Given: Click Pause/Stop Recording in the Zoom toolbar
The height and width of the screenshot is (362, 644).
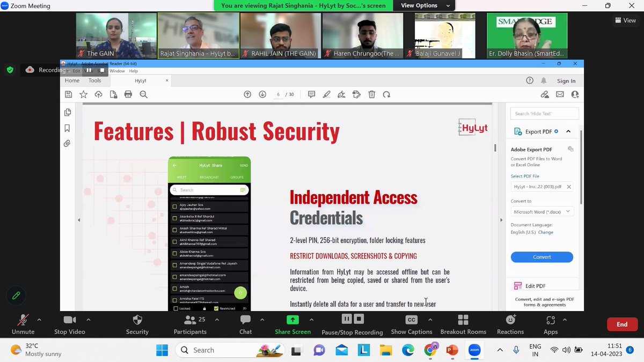Looking at the screenshot, I should (x=353, y=324).
